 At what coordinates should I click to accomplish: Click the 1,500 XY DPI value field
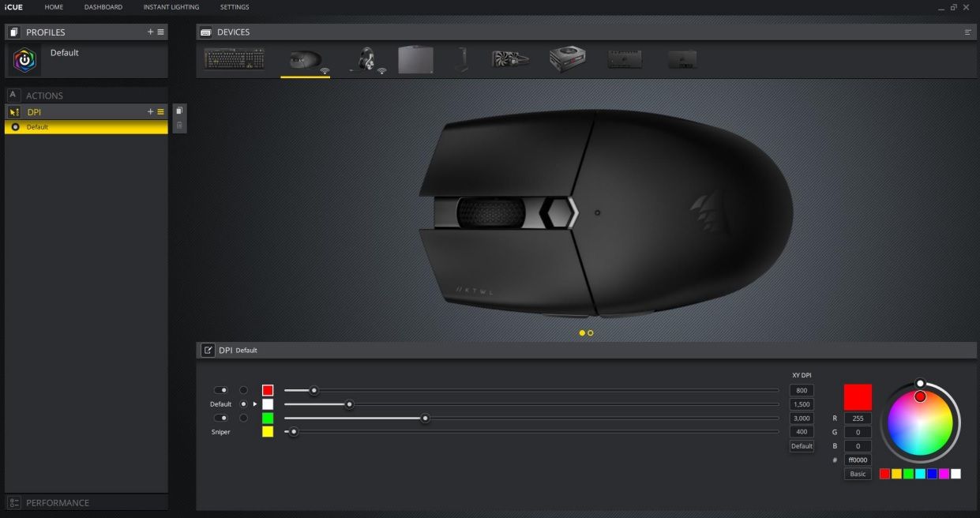pos(802,404)
